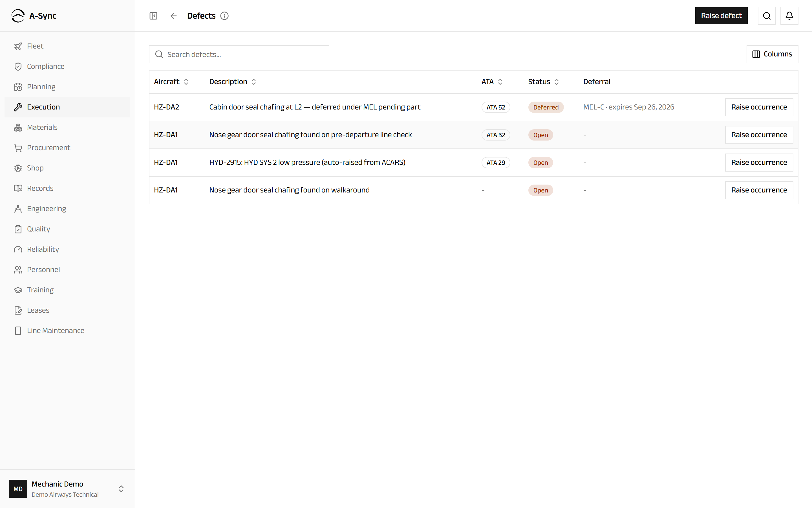Click the Engineering compass icon
812x508 pixels.
pyautogui.click(x=18, y=209)
